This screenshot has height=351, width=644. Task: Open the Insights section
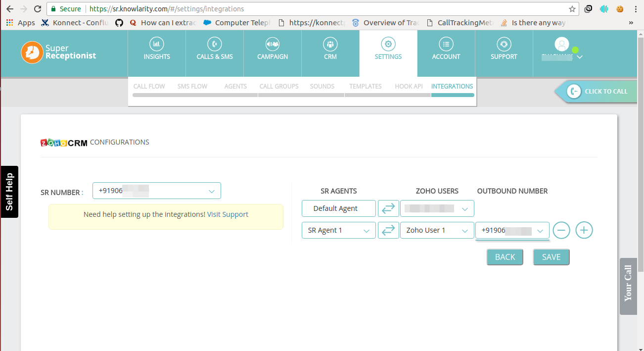point(157,53)
